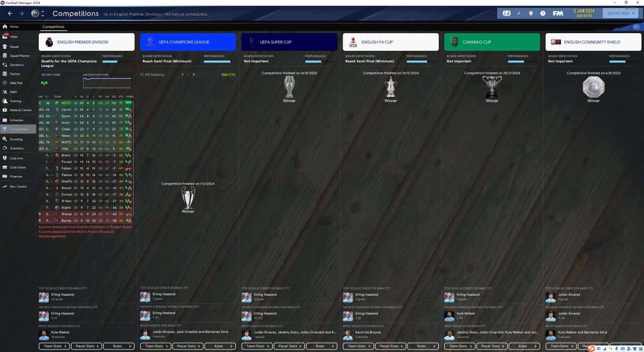Open Tactics in the sidebar
The image size is (644, 352).
click(19, 74)
